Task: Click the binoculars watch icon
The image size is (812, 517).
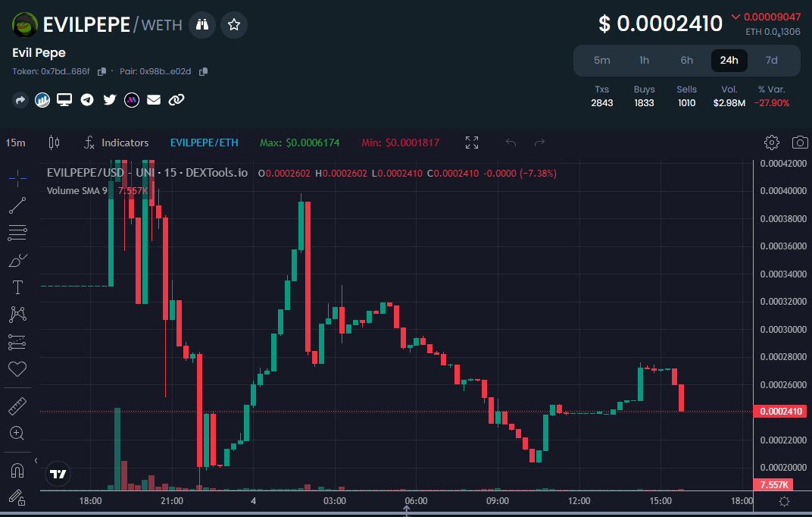Action: [x=202, y=24]
